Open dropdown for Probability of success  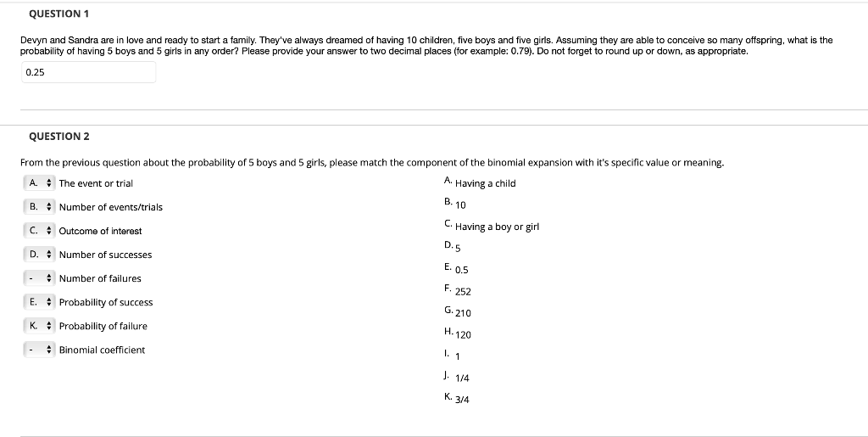point(39,302)
